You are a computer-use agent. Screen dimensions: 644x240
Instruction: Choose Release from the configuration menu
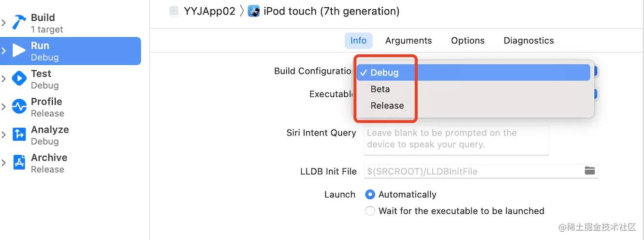pyautogui.click(x=387, y=105)
